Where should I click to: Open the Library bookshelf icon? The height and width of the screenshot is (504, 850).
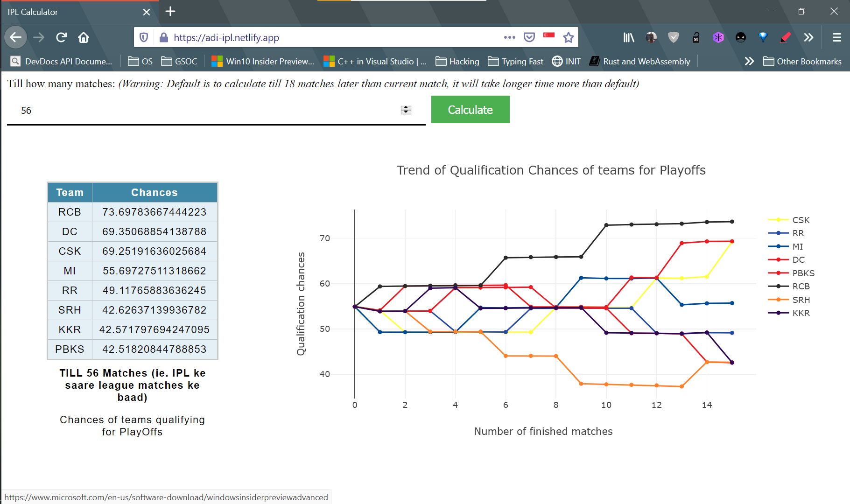pos(629,37)
